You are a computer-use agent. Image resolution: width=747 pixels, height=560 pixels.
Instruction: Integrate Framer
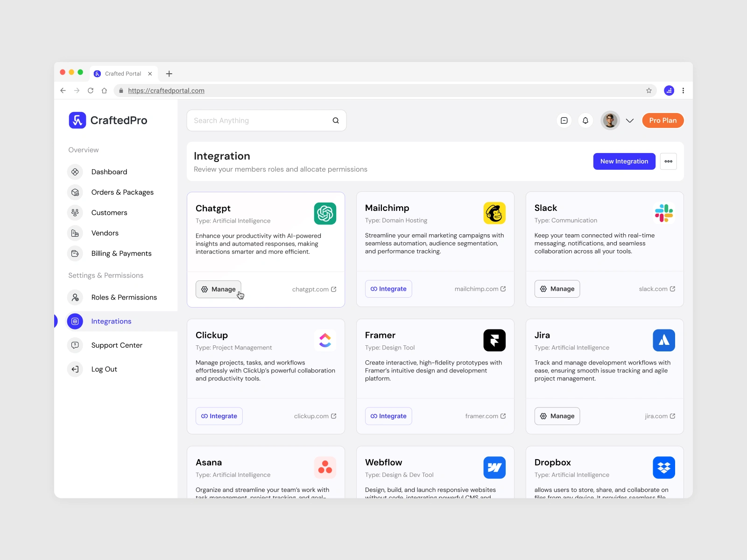[388, 416]
